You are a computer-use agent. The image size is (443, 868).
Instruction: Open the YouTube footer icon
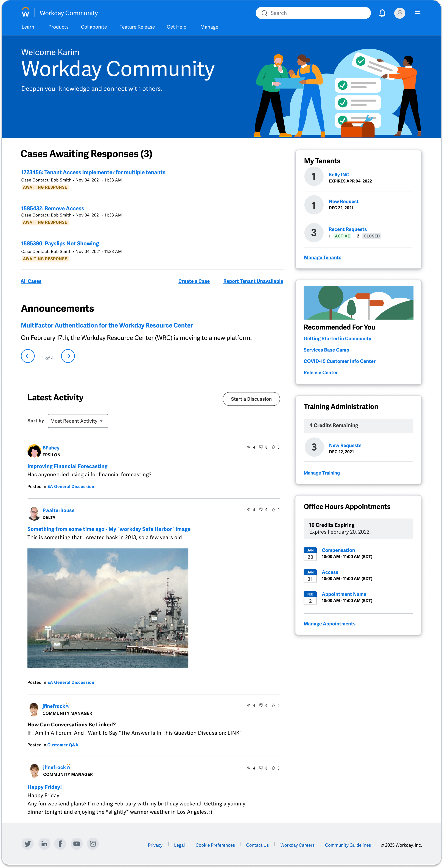point(77,844)
